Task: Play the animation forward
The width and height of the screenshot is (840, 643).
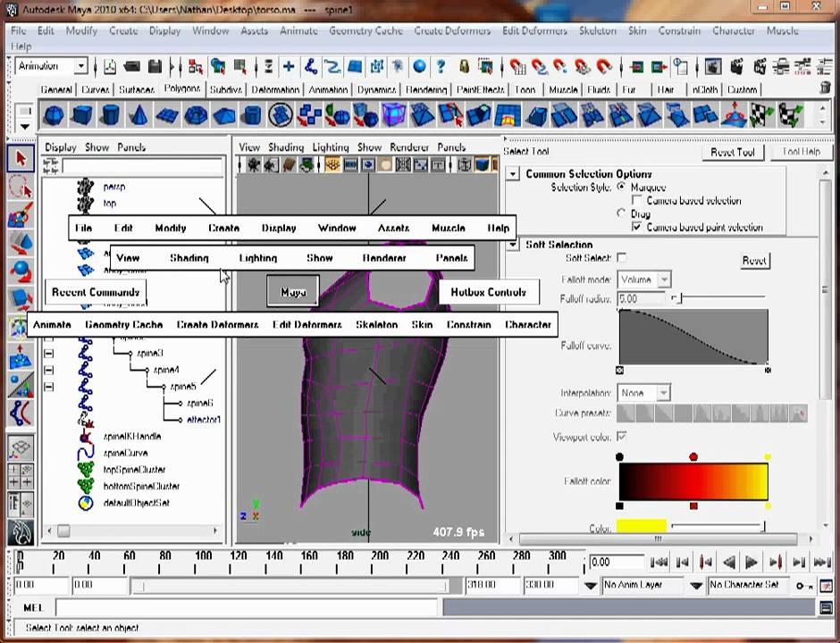Action: [x=752, y=562]
